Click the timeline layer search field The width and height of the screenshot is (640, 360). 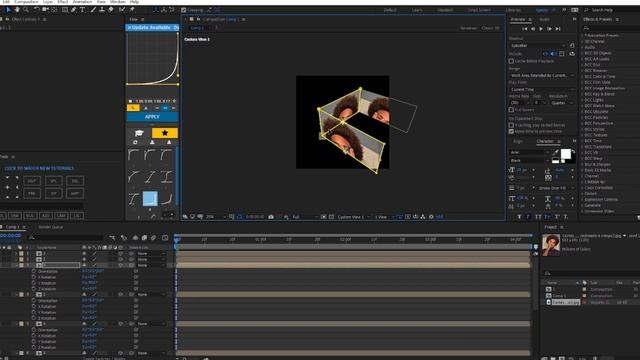click(65, 237)
